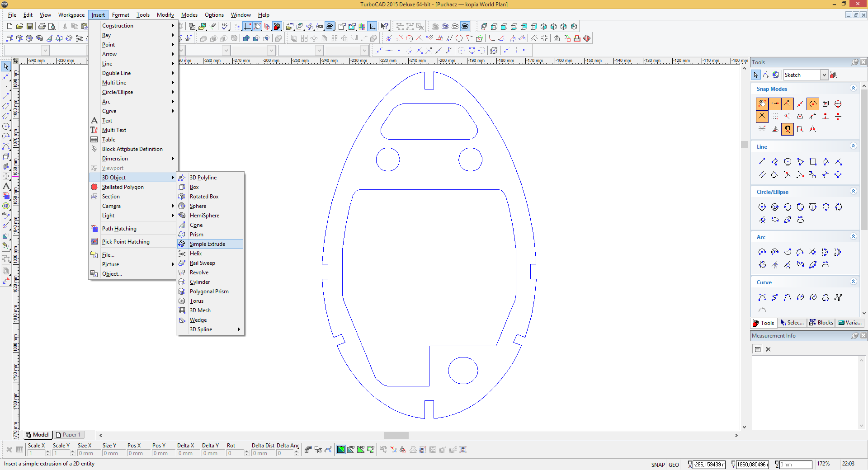Image resolution: width=868 pixels, height=470 pixels.
Task: Click the Save icon in the toolbar
Action: tap(30, 27)
